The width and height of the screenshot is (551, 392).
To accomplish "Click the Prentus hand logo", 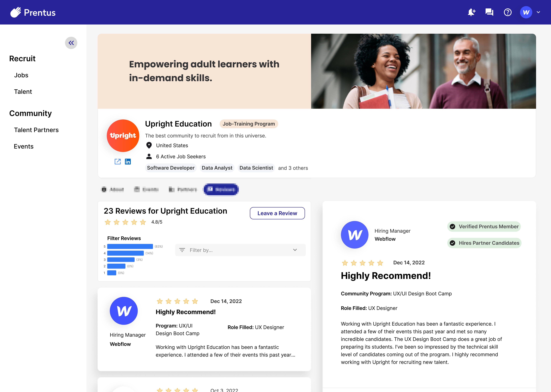I will click(15, 12).
